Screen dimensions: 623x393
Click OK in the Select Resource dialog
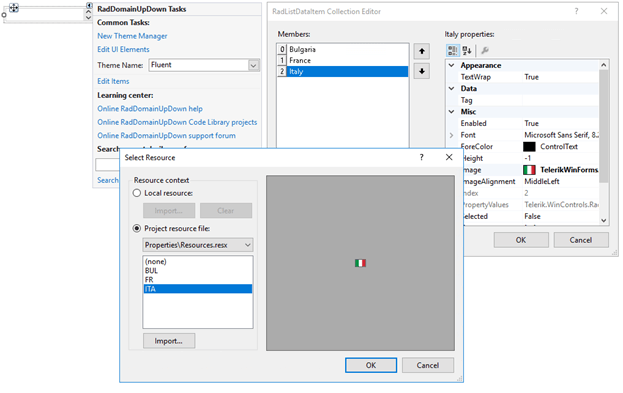click(371, 365)
